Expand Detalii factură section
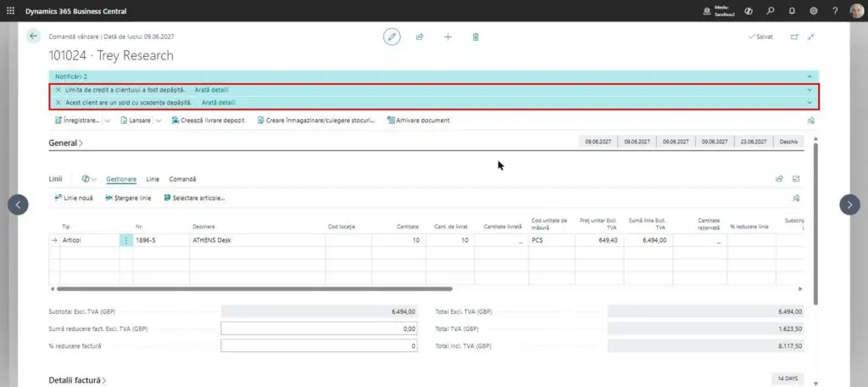Screen dimensions: 868x387 click(x=77, y=380)
